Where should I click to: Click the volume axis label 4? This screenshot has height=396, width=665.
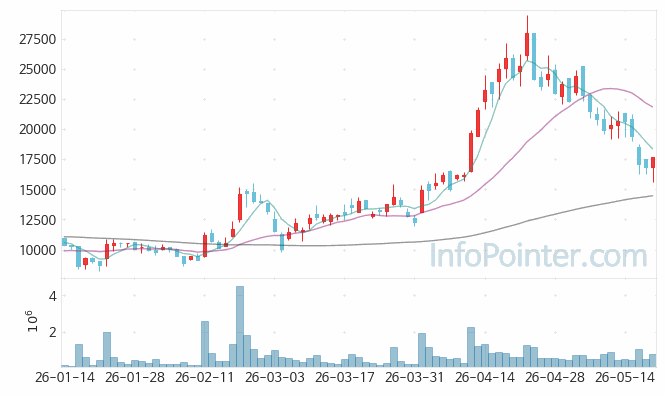pos(53,296)
